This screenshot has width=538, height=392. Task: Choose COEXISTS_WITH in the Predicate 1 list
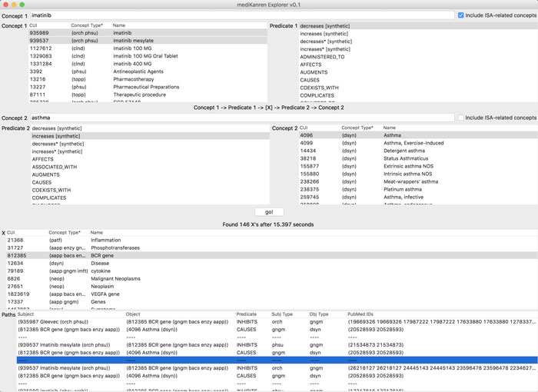tap(320, 87)
